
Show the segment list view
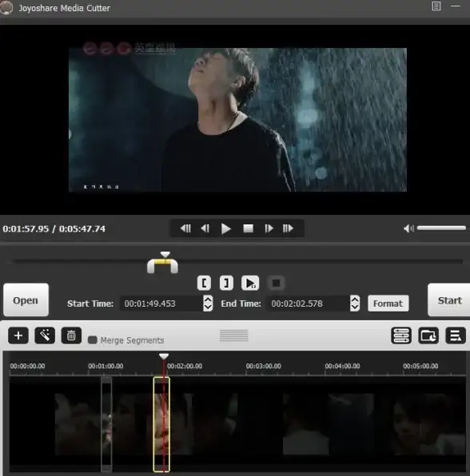tap(401, 335)
